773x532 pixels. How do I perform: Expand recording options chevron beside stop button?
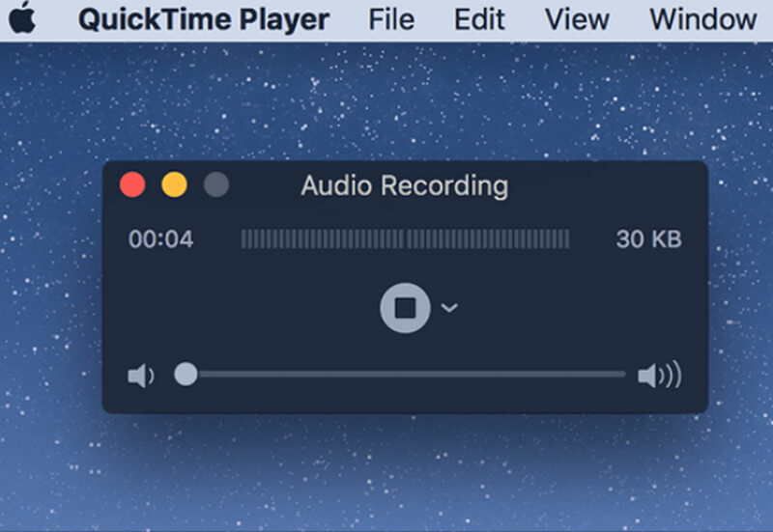(x=449, y=308)
